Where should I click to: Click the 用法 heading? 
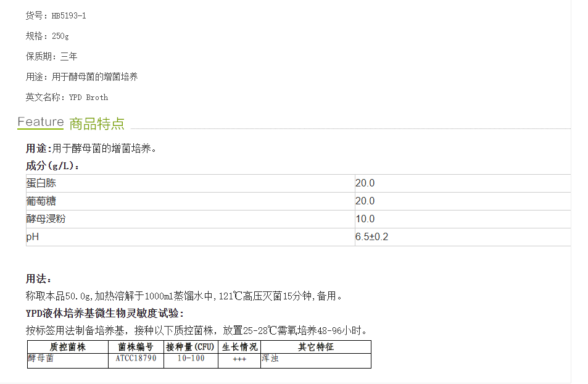38,279
